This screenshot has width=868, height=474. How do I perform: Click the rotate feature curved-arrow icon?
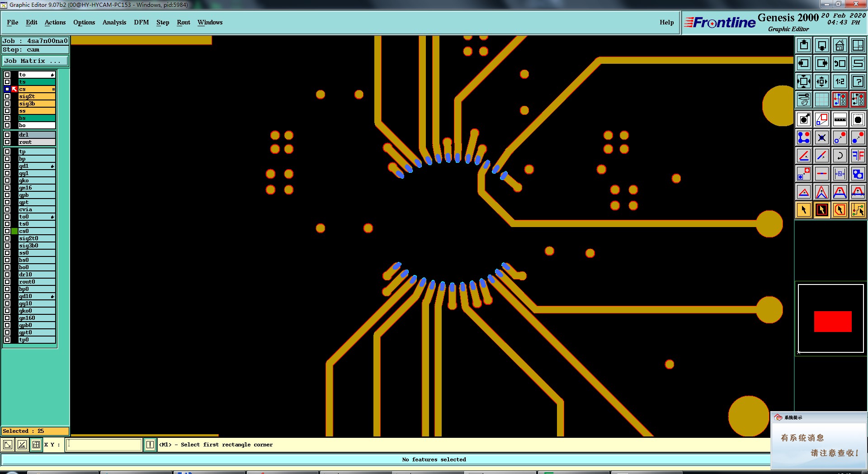(840, 156)
